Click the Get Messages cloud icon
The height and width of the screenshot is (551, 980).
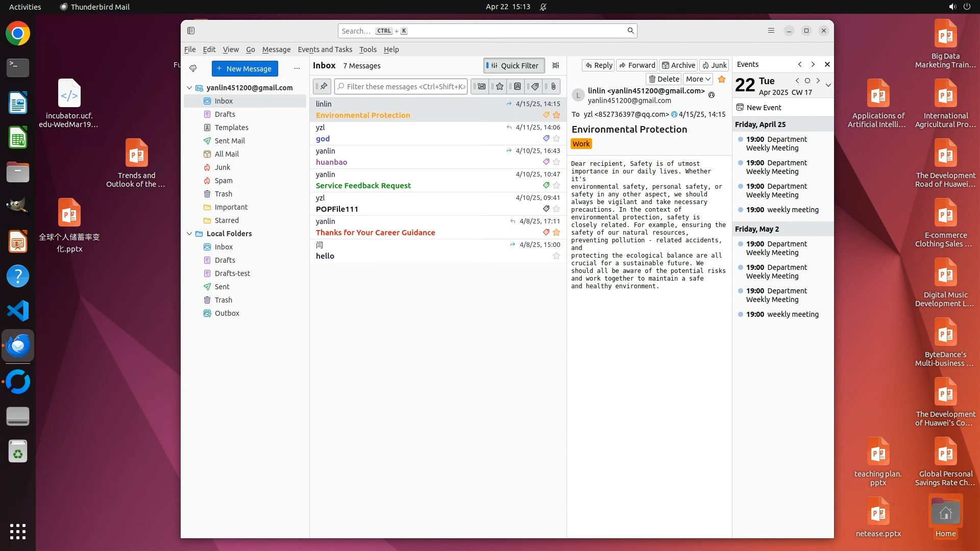pos(193,68)
